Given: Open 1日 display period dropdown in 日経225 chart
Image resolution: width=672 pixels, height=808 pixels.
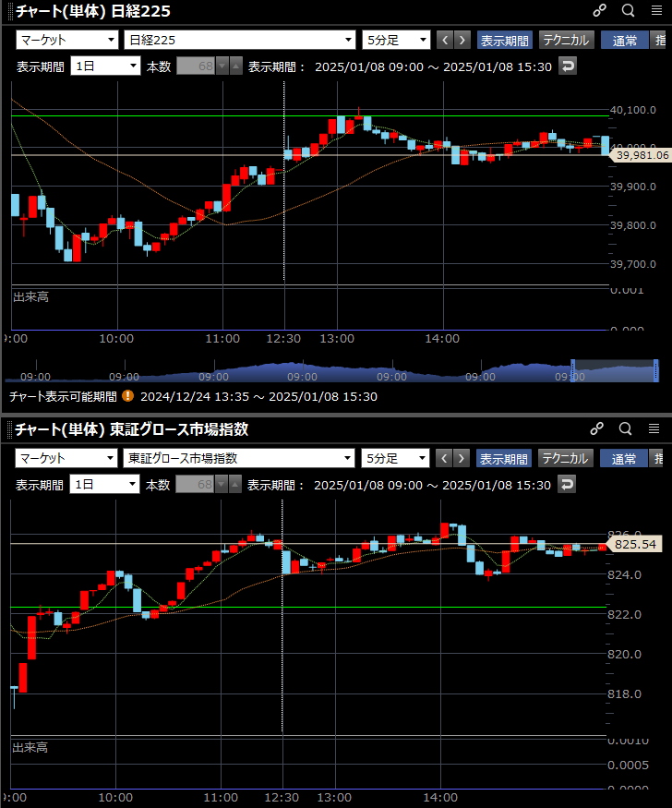Looking at the screenshot, I should click(x=105, y=66).
